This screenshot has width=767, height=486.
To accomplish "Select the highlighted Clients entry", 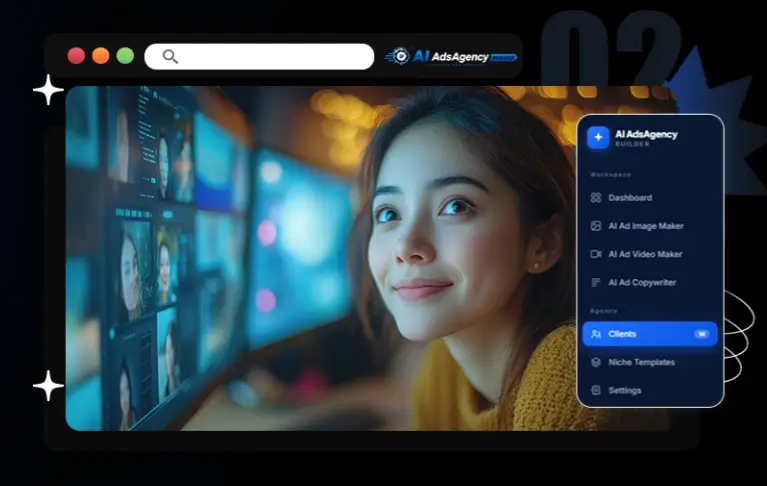I will (650, 334).
